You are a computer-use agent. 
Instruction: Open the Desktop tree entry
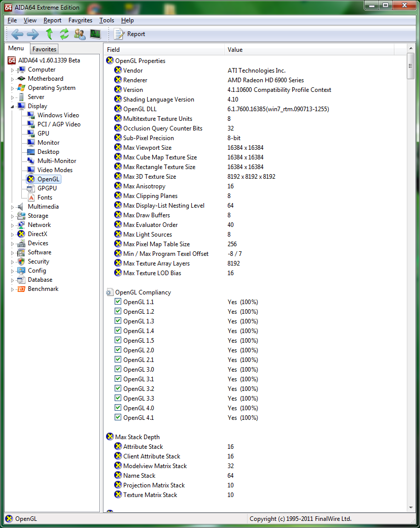(48, 151)
